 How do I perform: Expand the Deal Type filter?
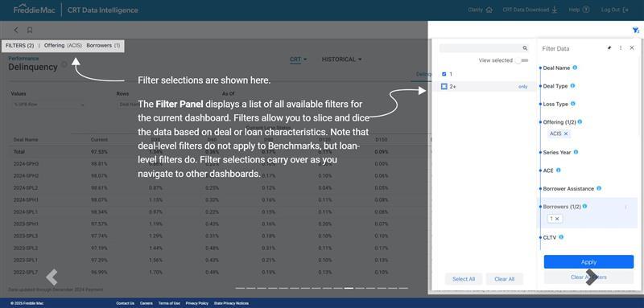[x=555, y=86]
